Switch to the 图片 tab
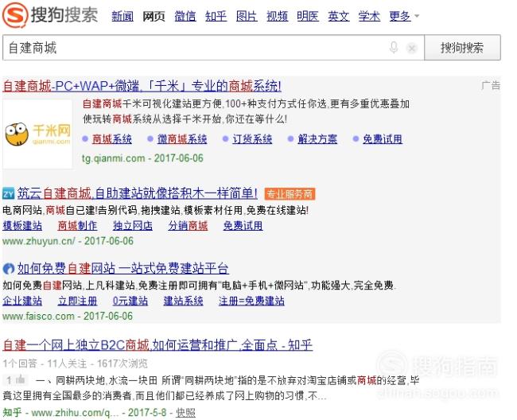The width and height of the screenshot is (517, 420). tap(247, 16)
